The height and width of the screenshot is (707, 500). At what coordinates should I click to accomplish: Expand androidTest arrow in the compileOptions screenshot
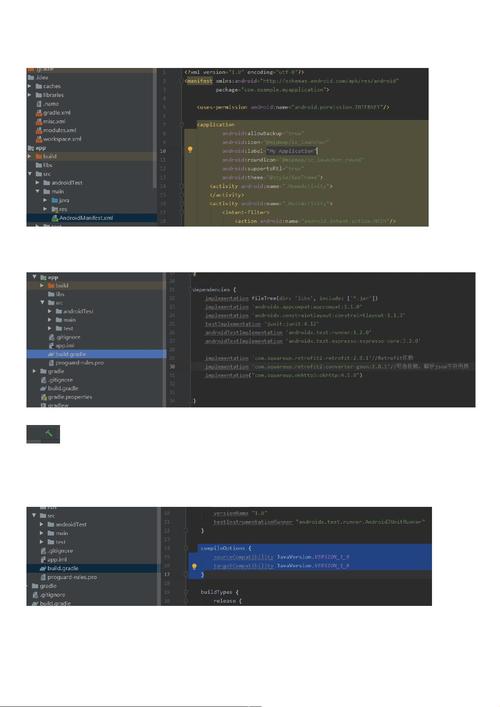tap(42, 524)
